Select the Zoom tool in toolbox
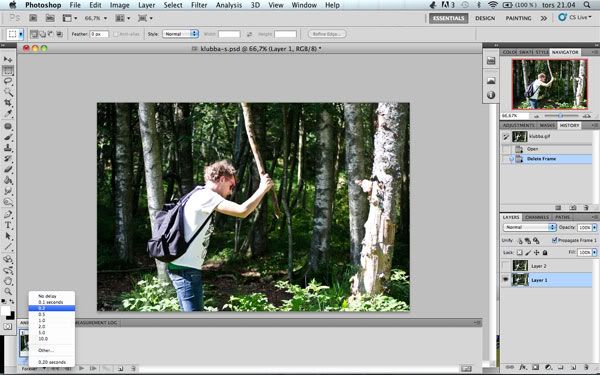 (8, 292)
